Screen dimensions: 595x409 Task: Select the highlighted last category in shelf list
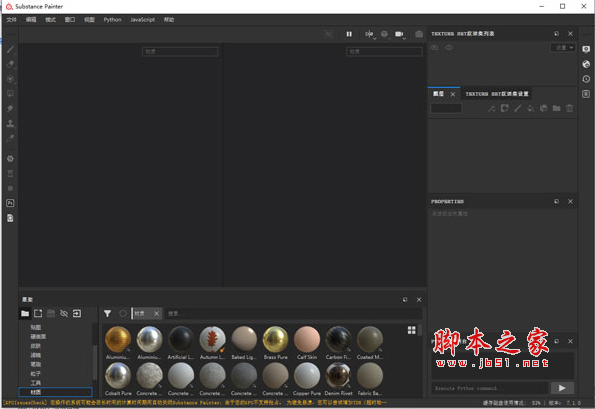[55, 392]
